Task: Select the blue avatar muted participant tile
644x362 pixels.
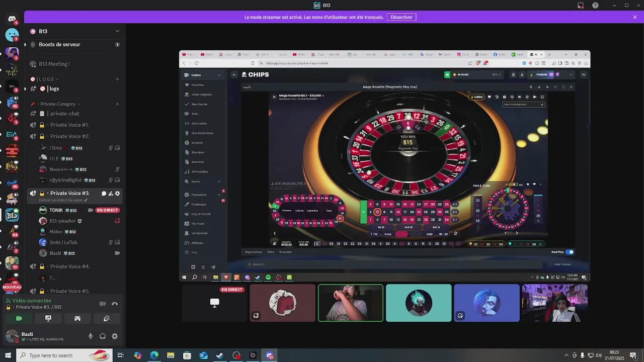Action: (487, 303)
